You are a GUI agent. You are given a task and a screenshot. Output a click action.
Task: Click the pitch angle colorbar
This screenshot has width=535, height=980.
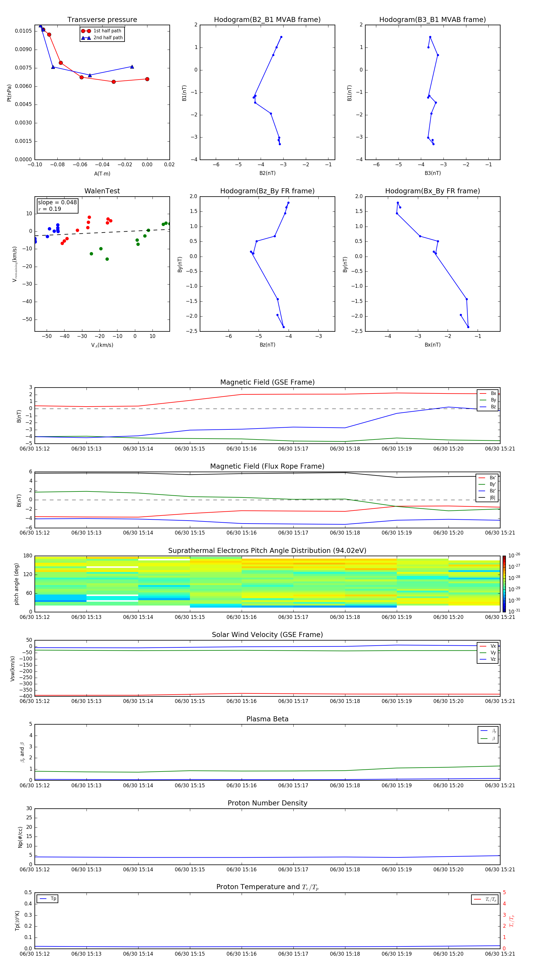[x=504, y=584]
